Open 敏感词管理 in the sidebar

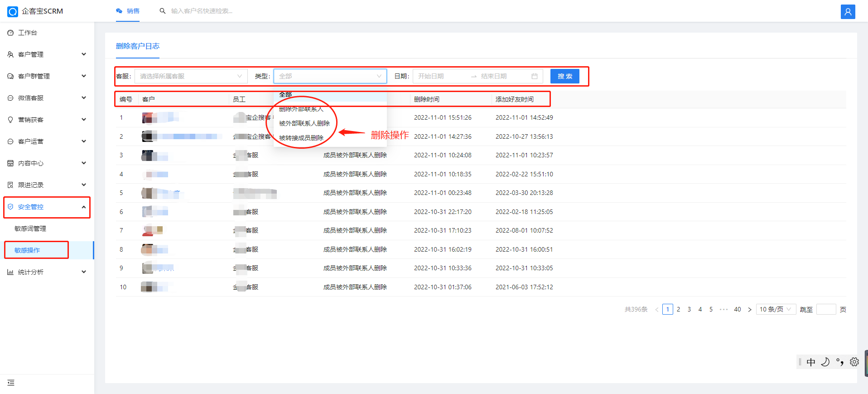(x=30, y=229)
